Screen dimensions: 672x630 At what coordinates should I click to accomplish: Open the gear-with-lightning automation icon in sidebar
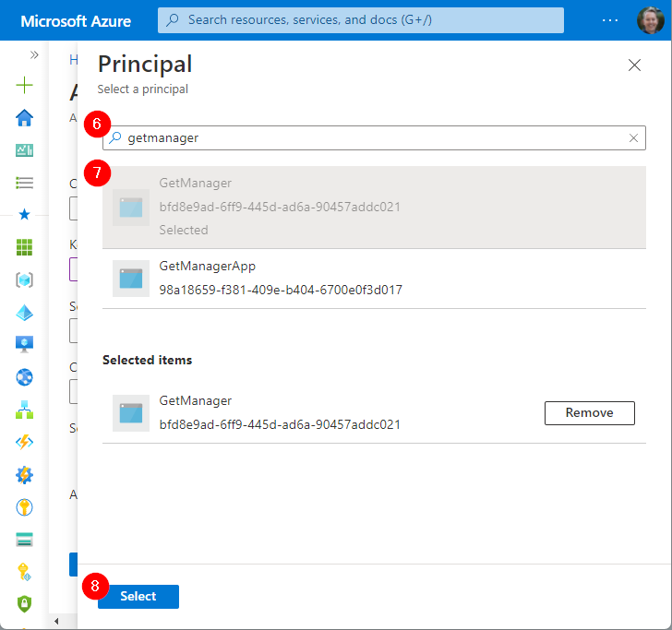pyautogui.click(x=24, y=475)
